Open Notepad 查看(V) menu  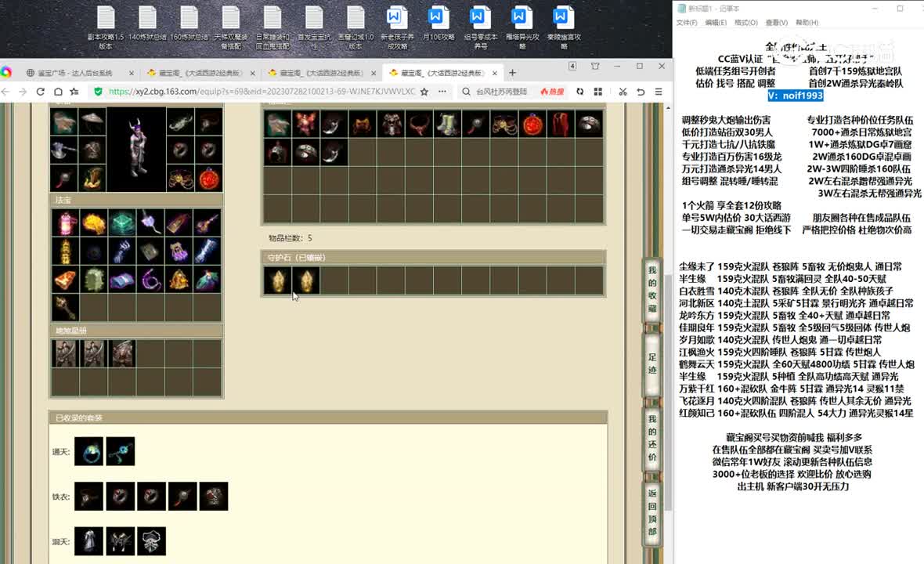(x=776, y=23)
